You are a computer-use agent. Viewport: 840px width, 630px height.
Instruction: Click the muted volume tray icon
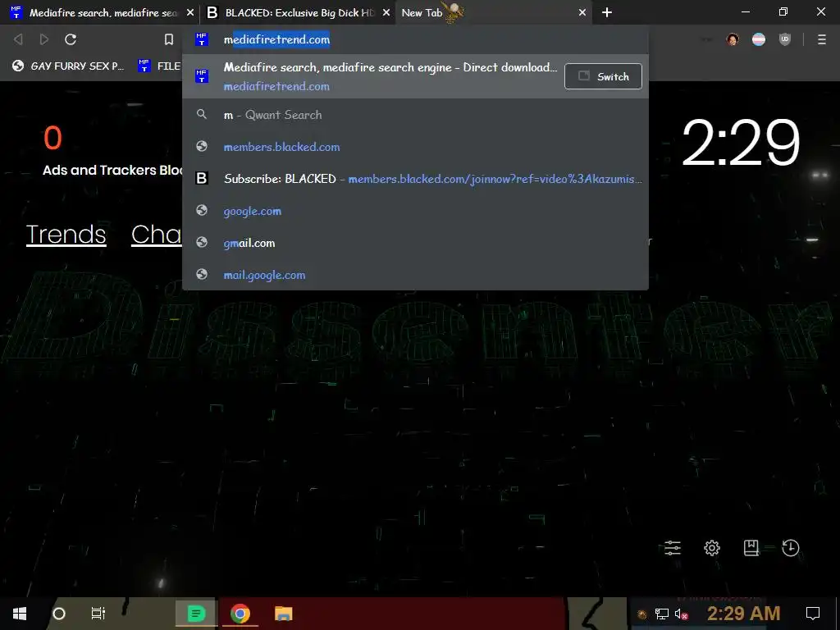tap(682, 614)
